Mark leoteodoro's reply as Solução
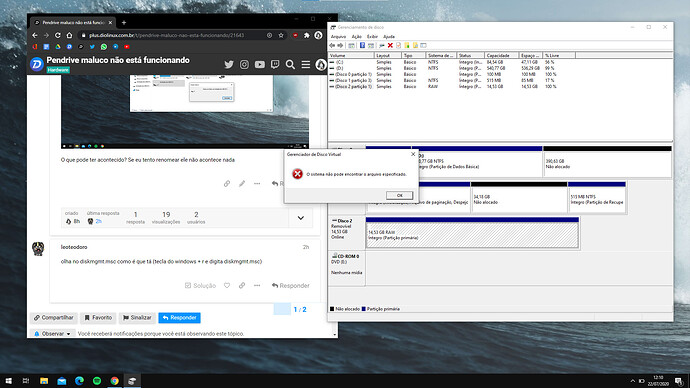 [200, 286]
